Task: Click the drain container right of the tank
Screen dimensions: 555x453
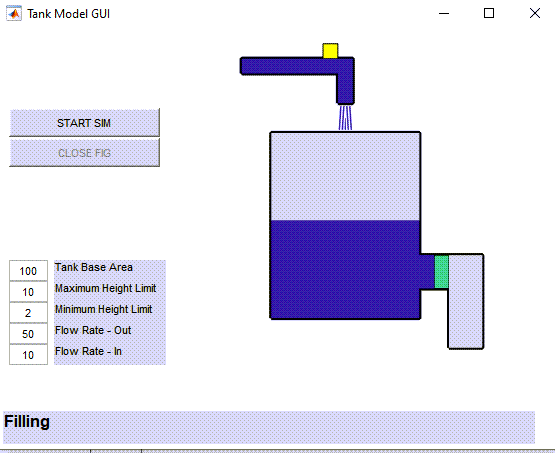Action: 466,302
